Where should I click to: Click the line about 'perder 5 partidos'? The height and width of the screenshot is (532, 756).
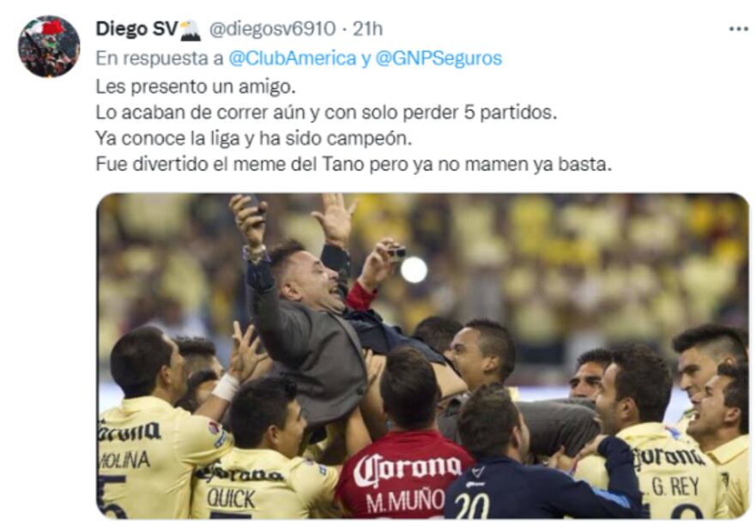click(x=326, y=112)
